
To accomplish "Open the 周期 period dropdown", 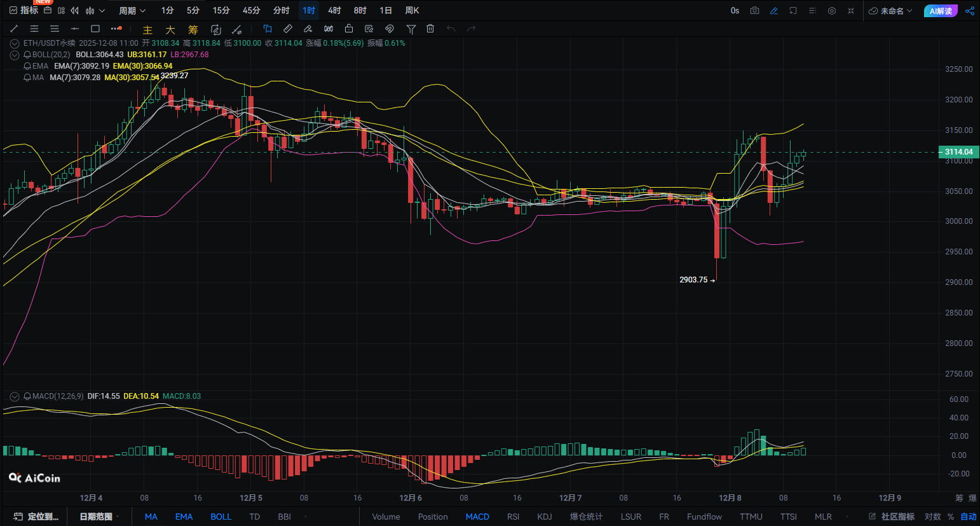I will pyautogui.click(x=132, y=11).
